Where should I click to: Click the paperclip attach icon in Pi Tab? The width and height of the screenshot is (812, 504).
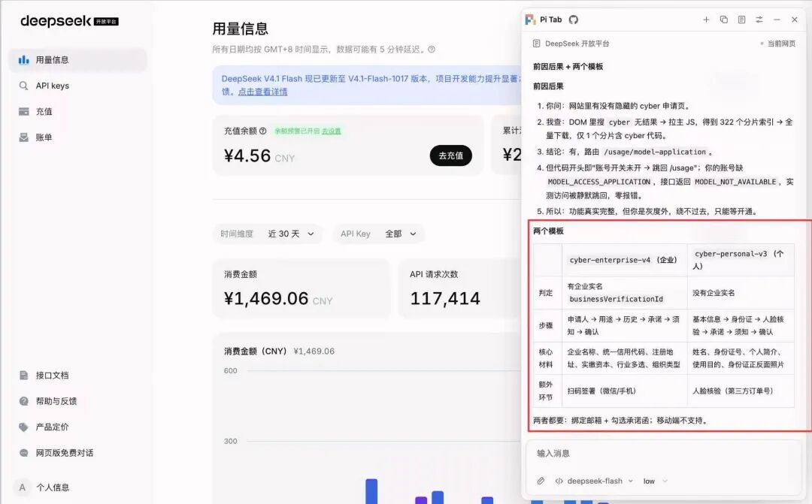click(x=541, y=481)
